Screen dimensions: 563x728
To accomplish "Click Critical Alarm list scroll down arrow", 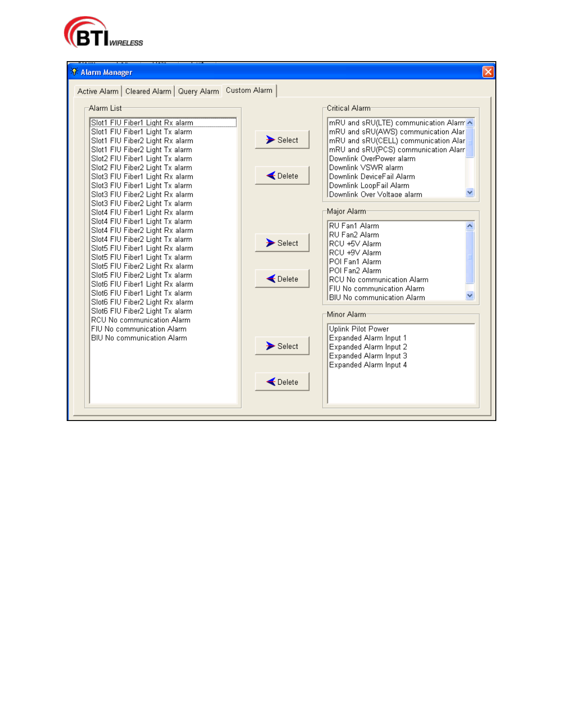I will (x=470, y=193).
